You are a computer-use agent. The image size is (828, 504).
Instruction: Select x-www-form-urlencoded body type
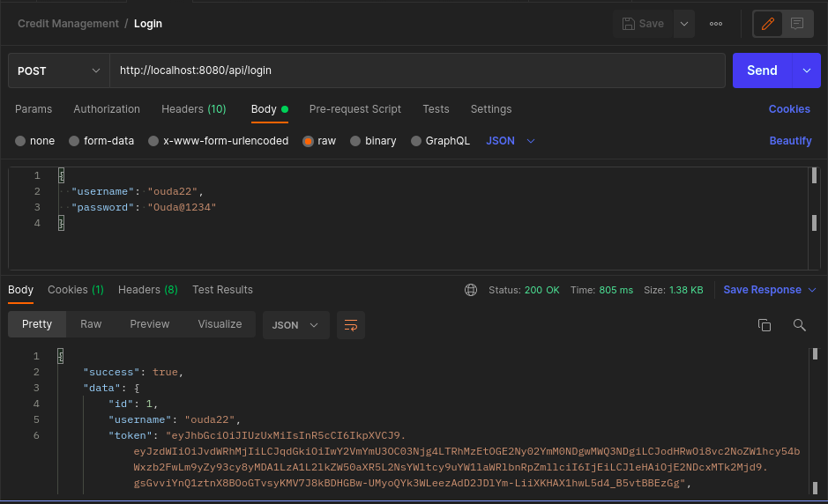153,141
